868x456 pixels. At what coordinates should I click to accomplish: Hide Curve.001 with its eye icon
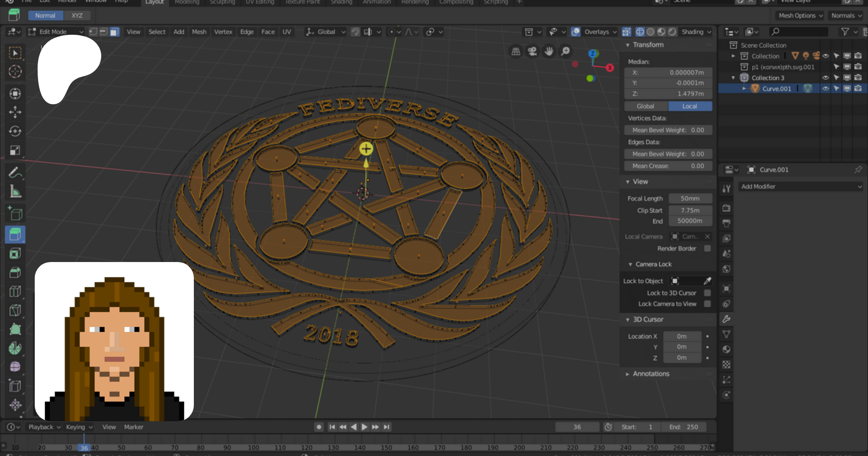[x=826, y=88]
